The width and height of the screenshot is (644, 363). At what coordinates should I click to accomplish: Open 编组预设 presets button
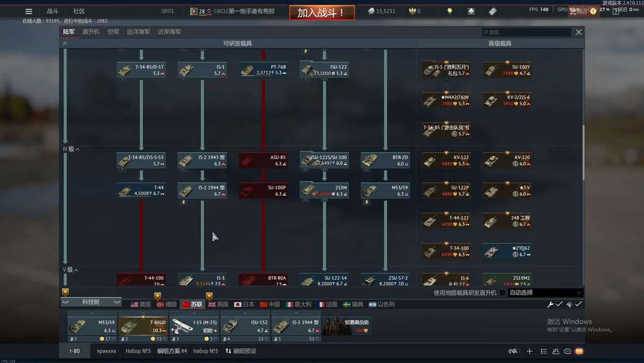click(x=241, y=351)
